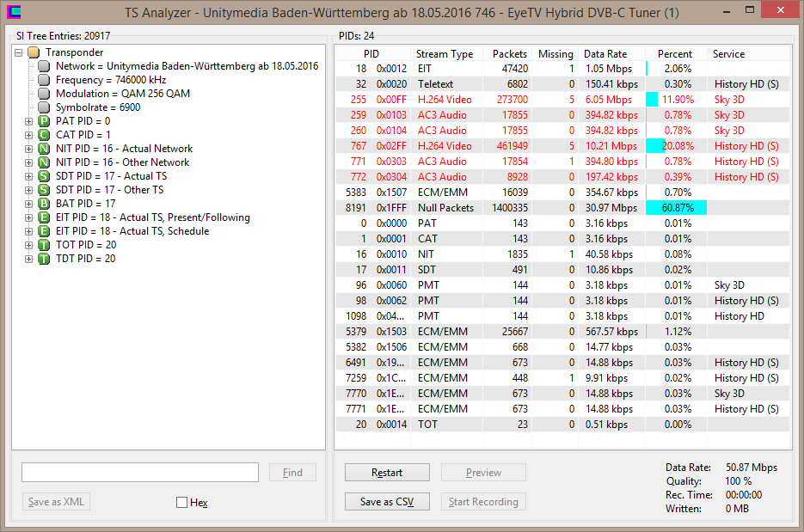This screenshot has height=532, width=804.
Task: Sort by the Data Rate column header
Action: click(605, 54)
